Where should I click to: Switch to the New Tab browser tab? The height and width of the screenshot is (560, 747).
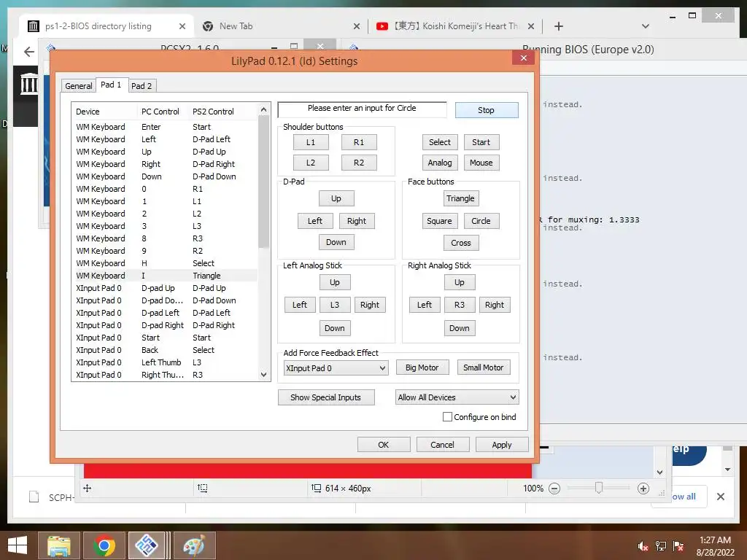pos(281,26)
